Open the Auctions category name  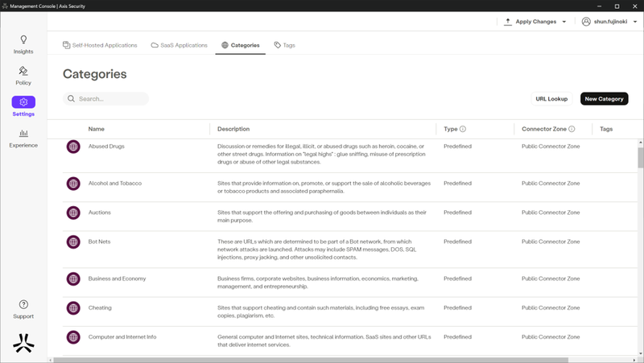pyautogui.click(x=99, y=212)
